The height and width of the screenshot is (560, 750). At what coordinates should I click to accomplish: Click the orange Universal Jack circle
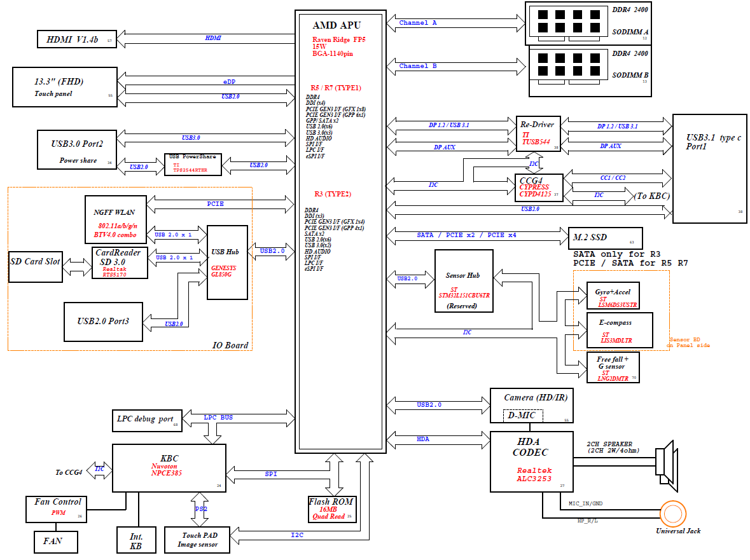[x=672, y=514]
